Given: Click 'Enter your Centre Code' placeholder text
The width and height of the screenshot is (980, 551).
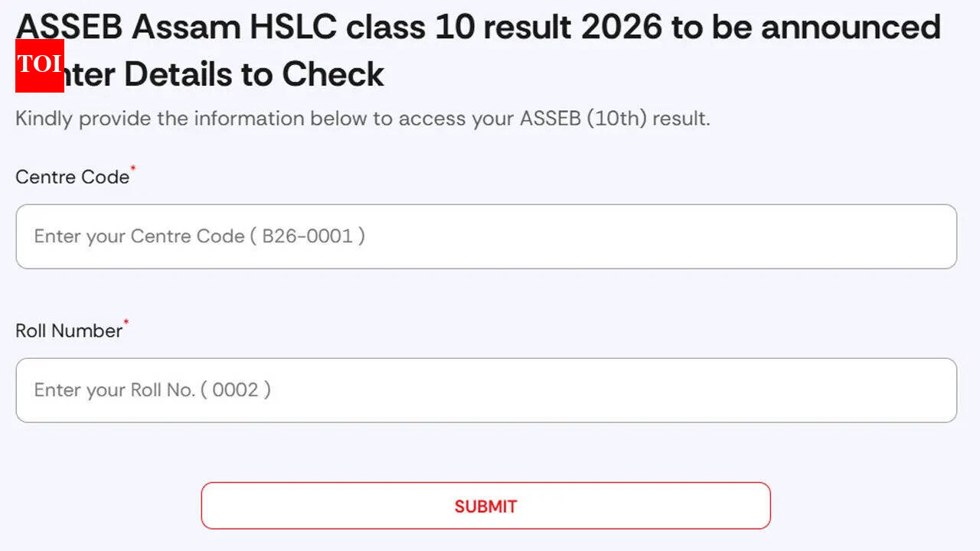Looking at the screenshot, I should (139, 236).
